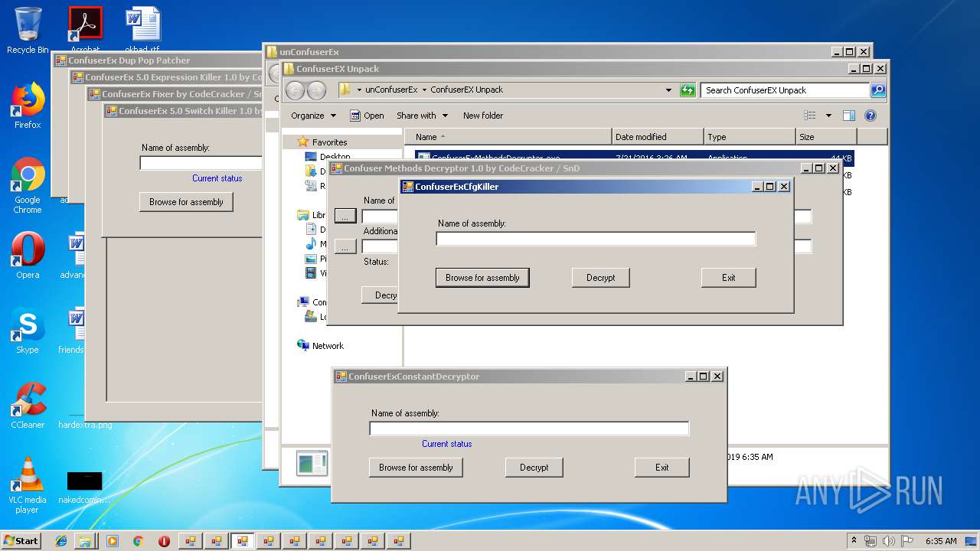The image size is (980, 551).
Task: Click the Explorer search magnifier icon
Action: (877, 90)
